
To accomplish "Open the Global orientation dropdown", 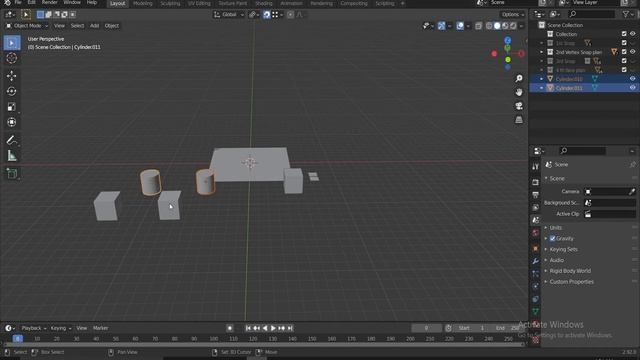I will pyautogui.click(x=229, y=15).
